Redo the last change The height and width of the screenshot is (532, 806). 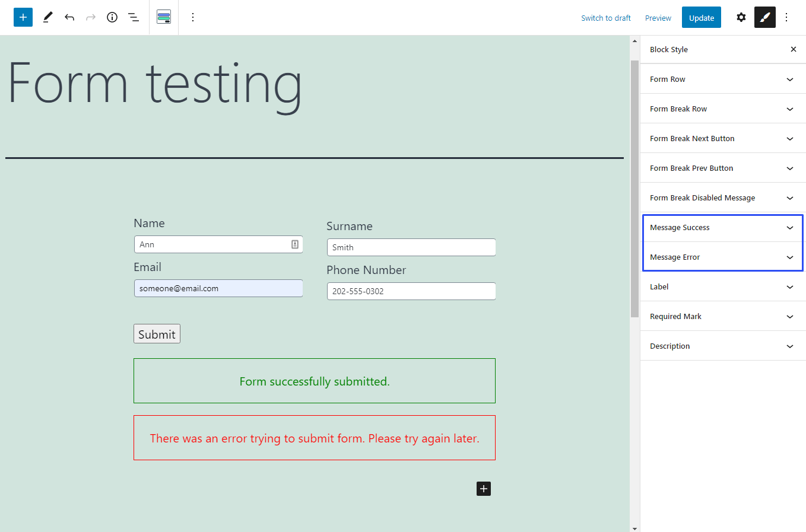(x=90, y=17)
